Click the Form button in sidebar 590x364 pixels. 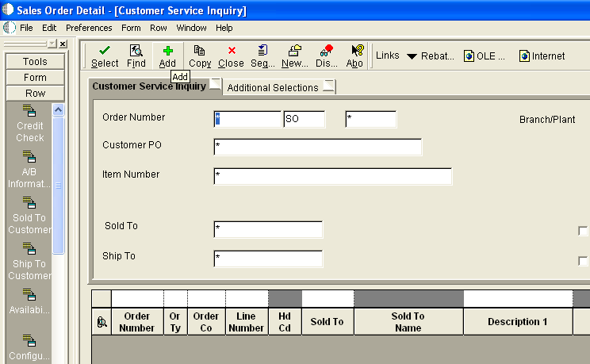[35, 77]
